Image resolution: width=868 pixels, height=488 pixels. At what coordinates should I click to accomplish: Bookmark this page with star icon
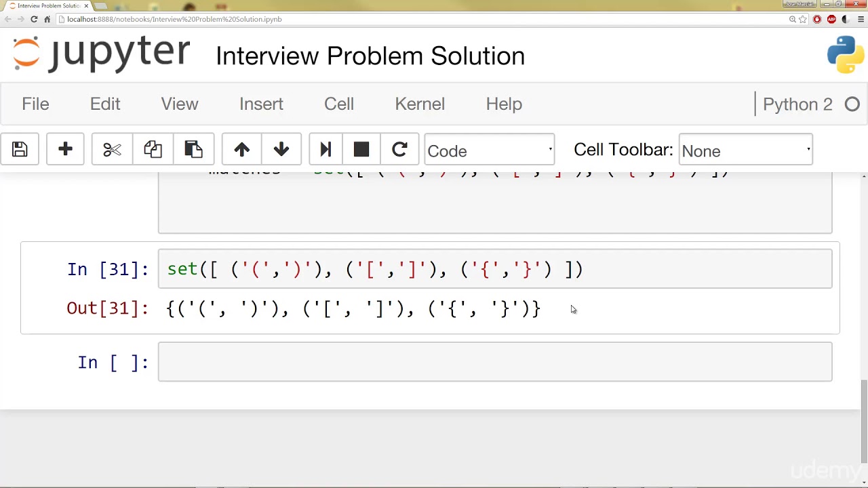(x=804, y=19)
